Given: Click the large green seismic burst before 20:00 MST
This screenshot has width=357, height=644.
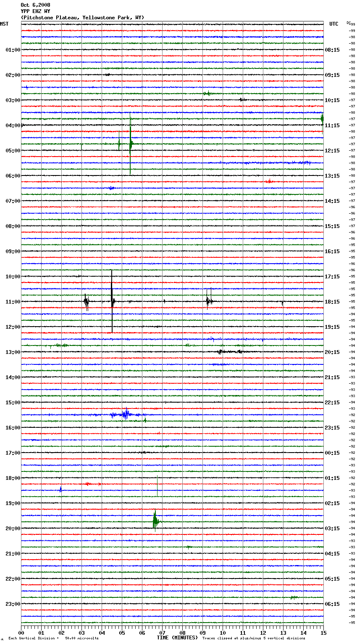Looking at the screenshot, I should point(155,521).
